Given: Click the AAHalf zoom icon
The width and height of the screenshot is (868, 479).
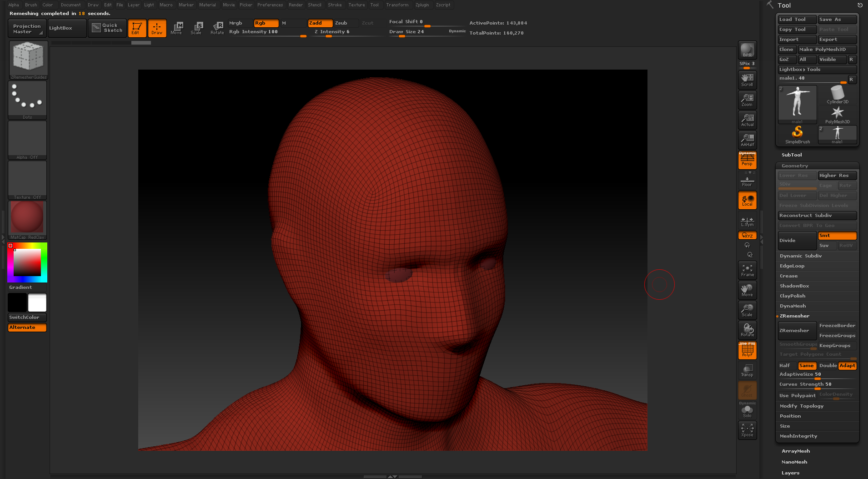Looking at the screenshot, I should click(x=747, y=140).
